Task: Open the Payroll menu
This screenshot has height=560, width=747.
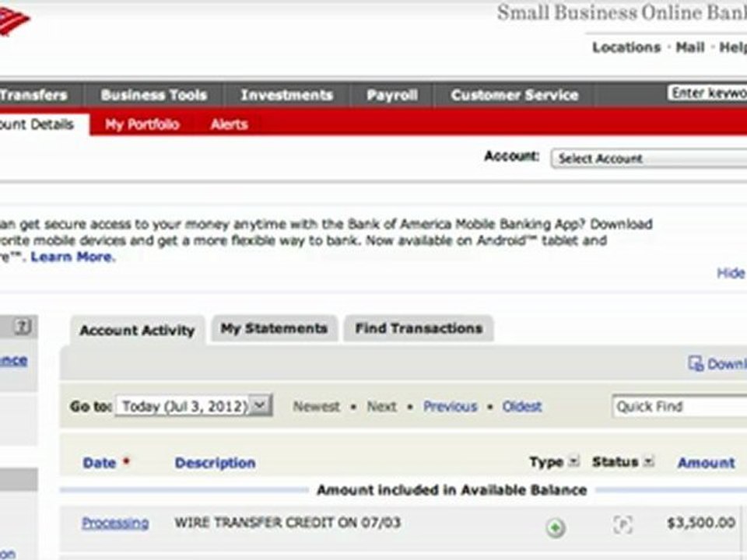Action: coord(392,95)
